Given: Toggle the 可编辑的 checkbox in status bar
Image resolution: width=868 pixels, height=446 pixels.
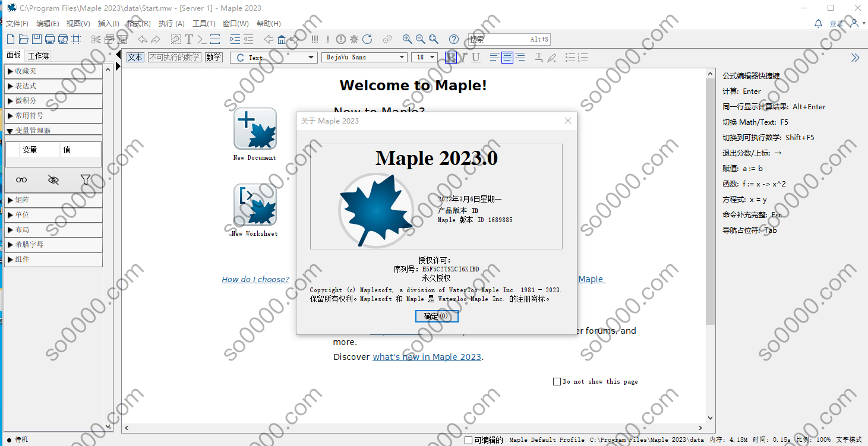Looking at the screenshot, I should tap(469, 440).
